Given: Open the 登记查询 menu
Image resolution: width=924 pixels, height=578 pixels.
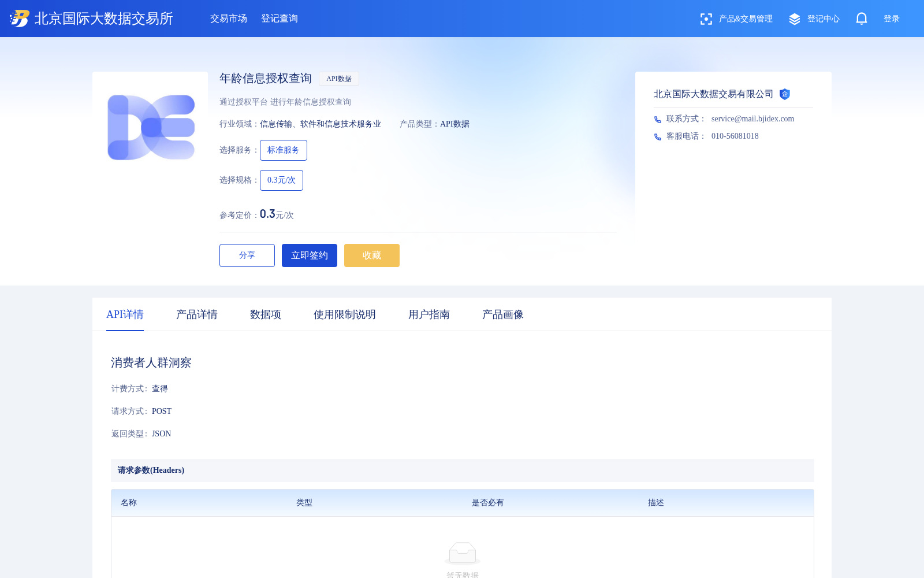Looking at the screenshot, I should coord(280,18).
